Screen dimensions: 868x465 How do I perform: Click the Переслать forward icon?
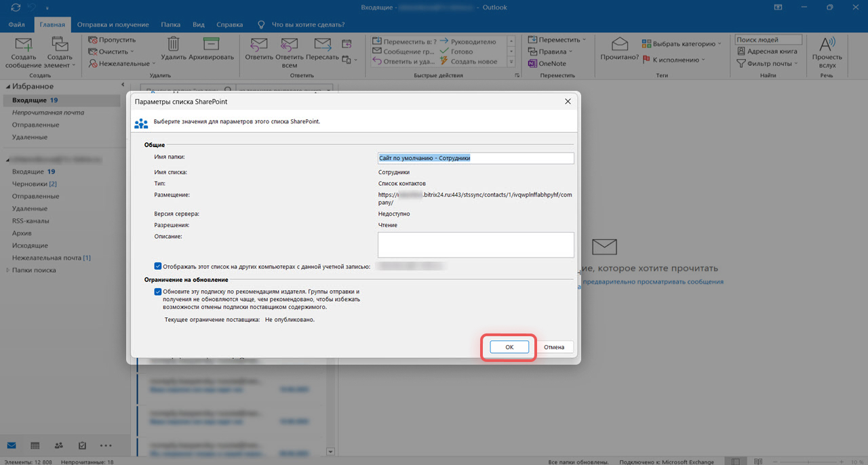(x=323, y=45)
